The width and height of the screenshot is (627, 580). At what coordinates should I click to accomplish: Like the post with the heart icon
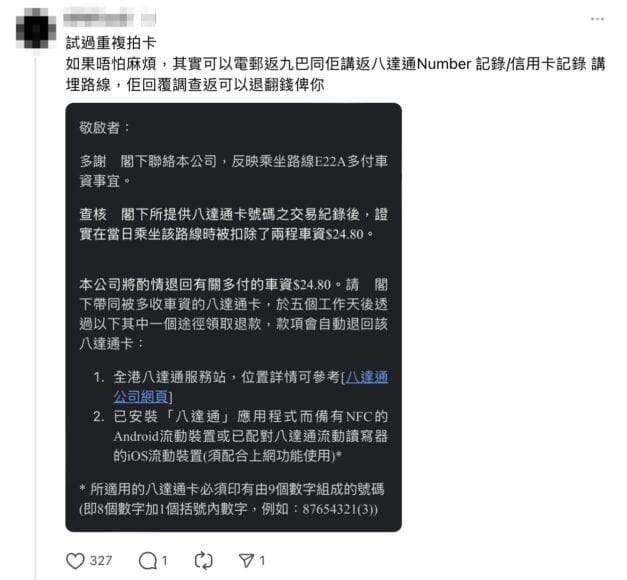pos(75,560)
